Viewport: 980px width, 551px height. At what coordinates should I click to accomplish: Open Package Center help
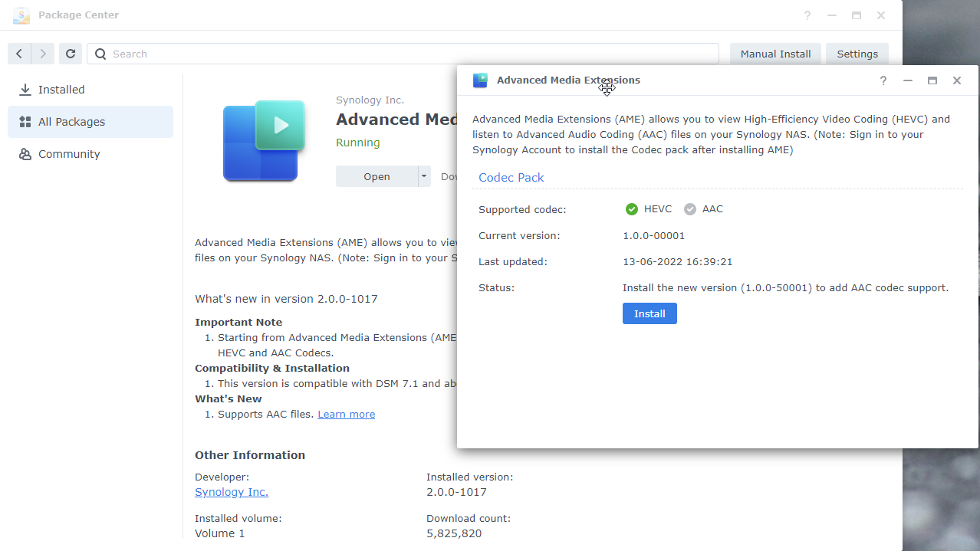[x=807, y=15]
